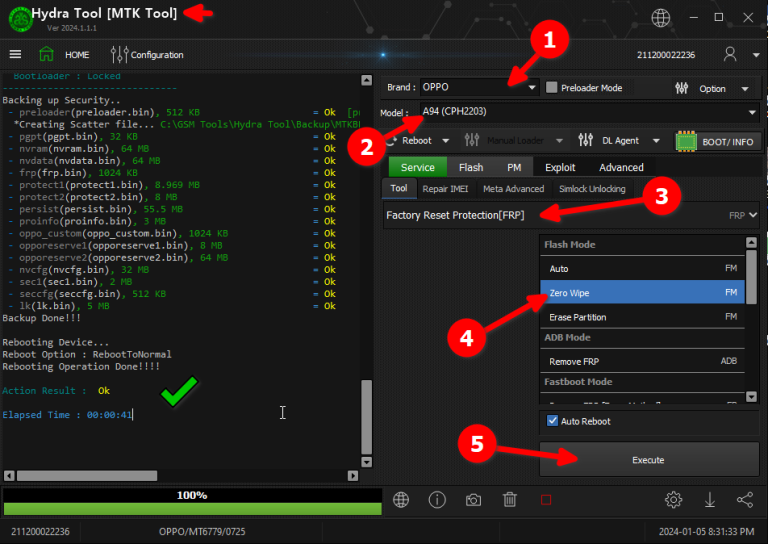Click the Factory Reset Protection[FRP] field

(571, 215)
